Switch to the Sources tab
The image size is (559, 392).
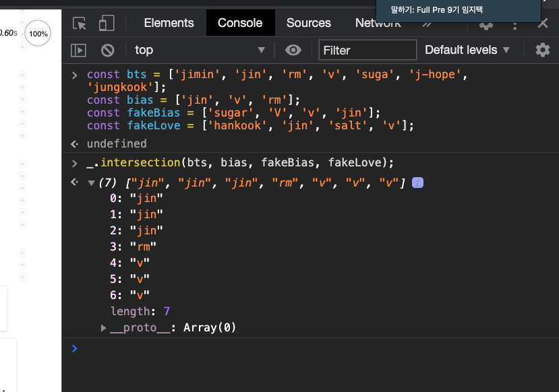308,23
